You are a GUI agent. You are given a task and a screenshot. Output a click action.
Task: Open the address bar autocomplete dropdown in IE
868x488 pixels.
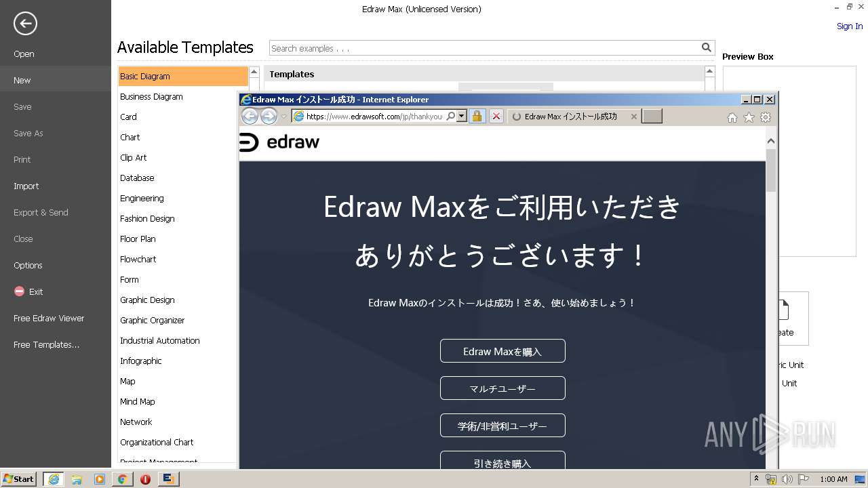click(462, 116)
